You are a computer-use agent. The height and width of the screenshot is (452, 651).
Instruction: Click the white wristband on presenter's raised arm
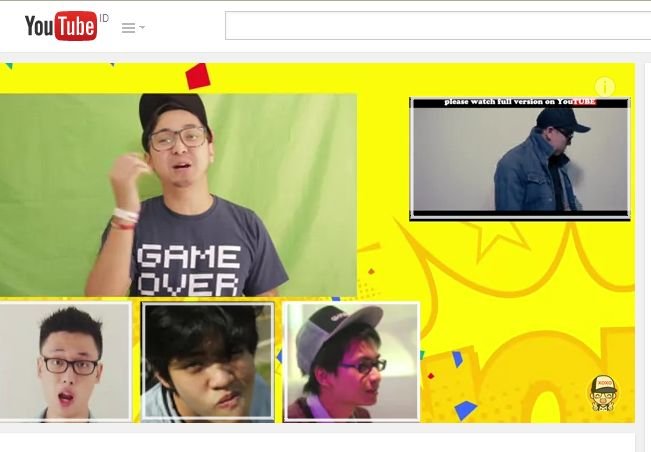pos(125,214)
